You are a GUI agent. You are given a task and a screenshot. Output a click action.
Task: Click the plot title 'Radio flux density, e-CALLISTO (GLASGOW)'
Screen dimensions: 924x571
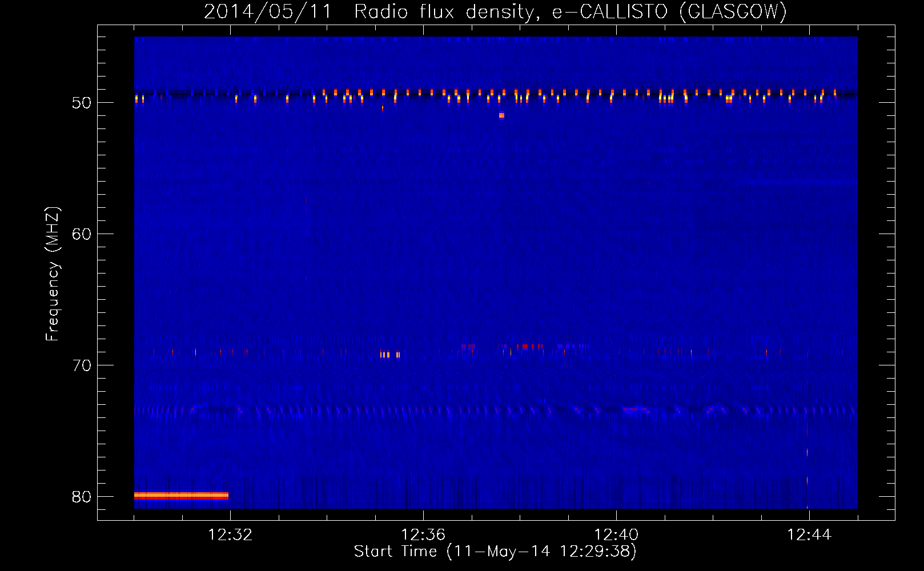570,12
